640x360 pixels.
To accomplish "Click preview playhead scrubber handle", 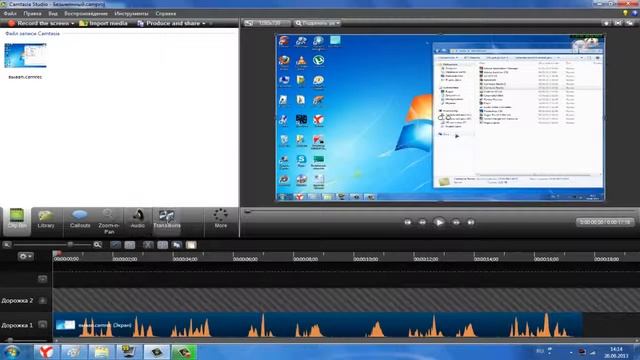I will pyautogui.click(x=247, y=211).
